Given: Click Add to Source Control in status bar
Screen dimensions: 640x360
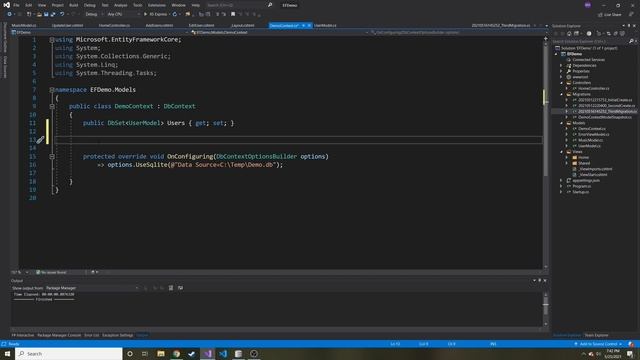Looking at the screenshot, I should click(x=598, y=344).
